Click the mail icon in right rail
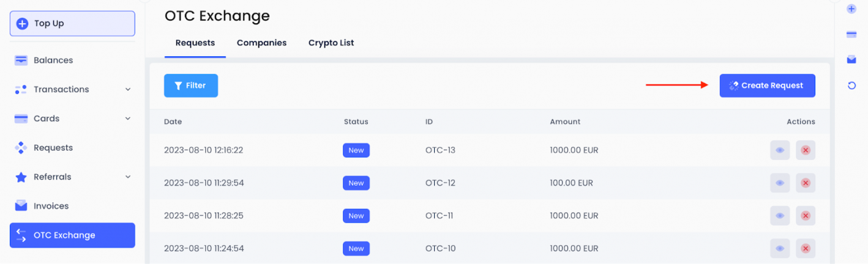The height and width of the screenshot is (264, 868). [x=851, y=60]
